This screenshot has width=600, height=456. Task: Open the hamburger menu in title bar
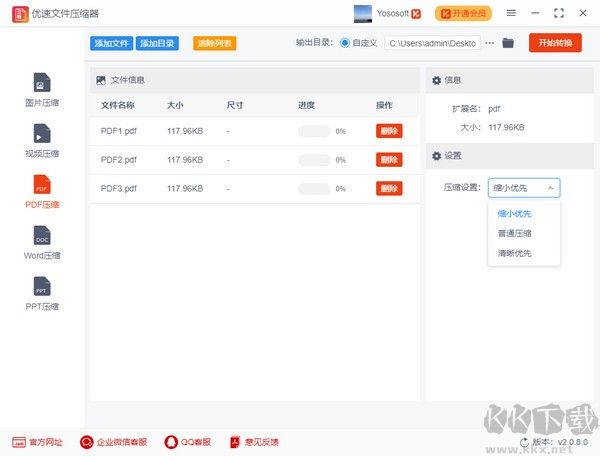[511, 13]
